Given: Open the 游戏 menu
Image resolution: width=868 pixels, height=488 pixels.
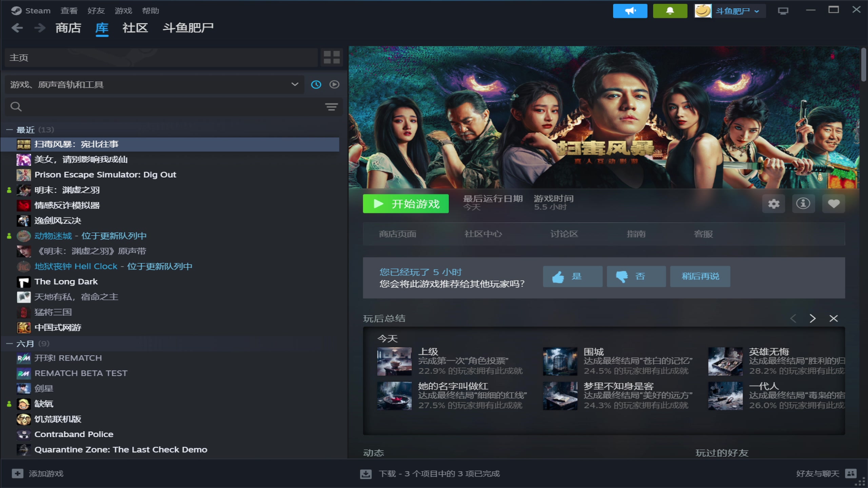Looking at the screenshot, I should [x=123, y=11].
